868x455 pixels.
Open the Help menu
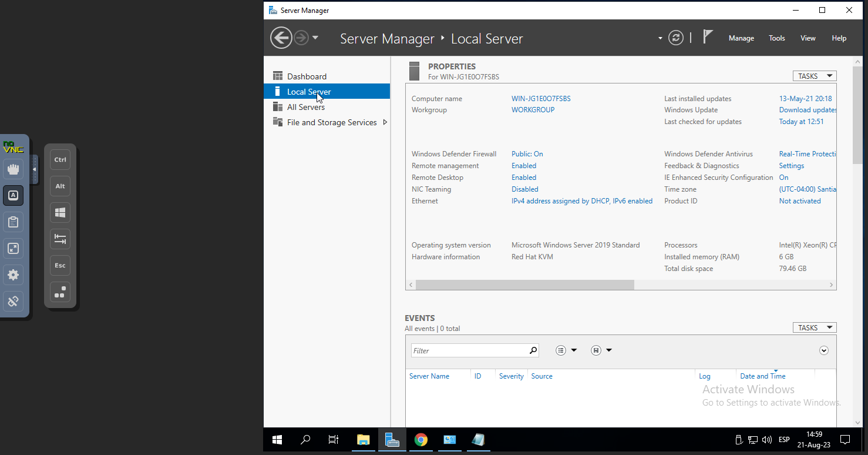click(839, 38)
